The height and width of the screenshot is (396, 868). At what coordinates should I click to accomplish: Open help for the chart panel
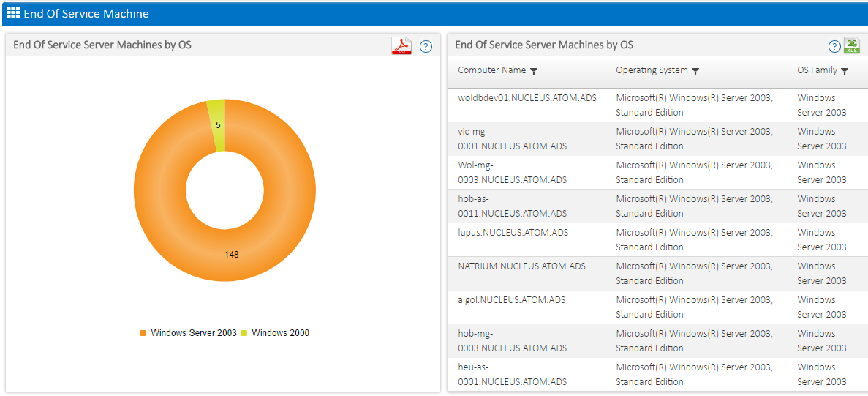(426, 46)
